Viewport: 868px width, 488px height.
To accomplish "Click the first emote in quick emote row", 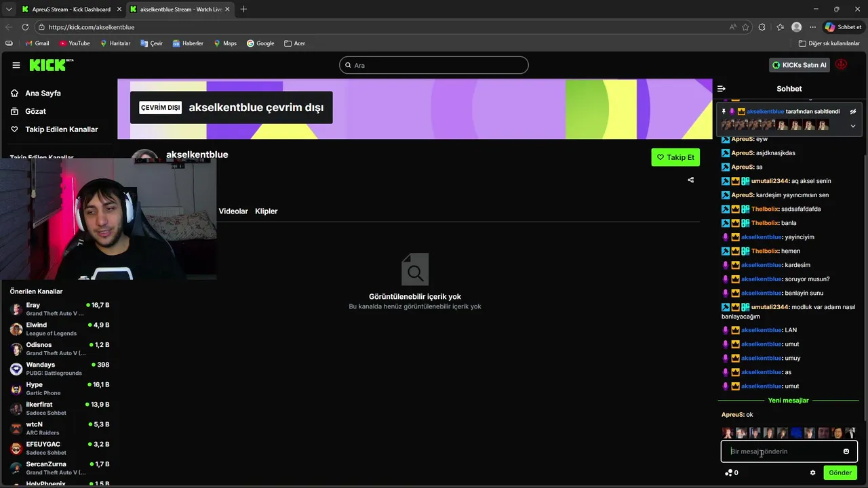I will click(728, 432).
